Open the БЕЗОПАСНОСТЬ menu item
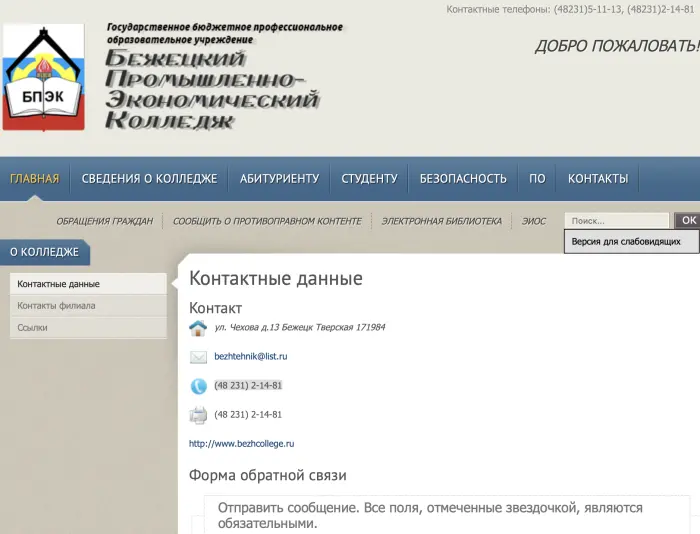Screen dimensions: 700x534 [463, 179]
